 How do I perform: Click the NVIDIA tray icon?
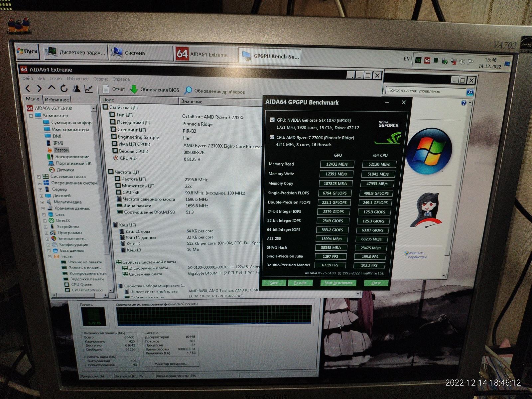418,60
